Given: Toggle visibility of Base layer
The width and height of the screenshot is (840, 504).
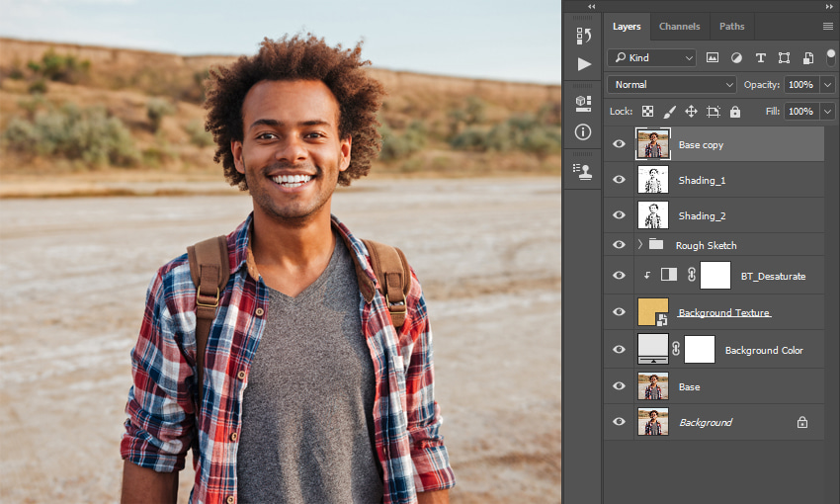Looking at the screenshot, I should coord(619,386).
